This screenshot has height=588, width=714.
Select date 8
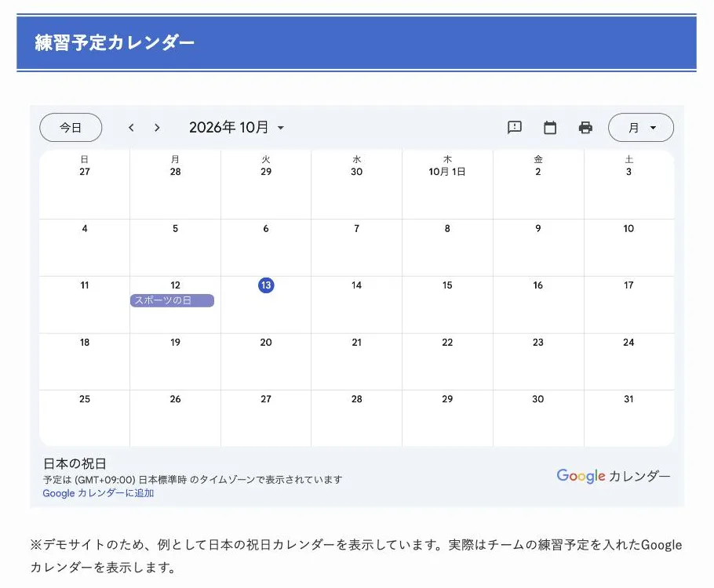447,228
